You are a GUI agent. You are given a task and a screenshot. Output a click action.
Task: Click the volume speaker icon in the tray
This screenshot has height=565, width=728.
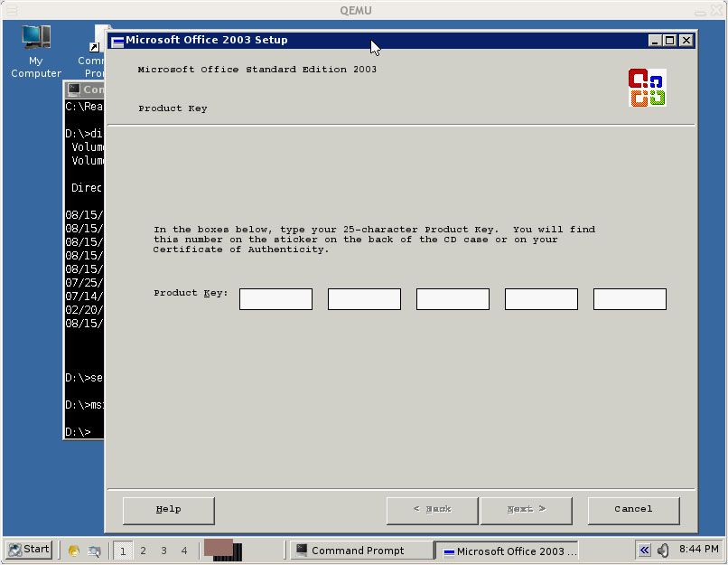tap(662, 550)
